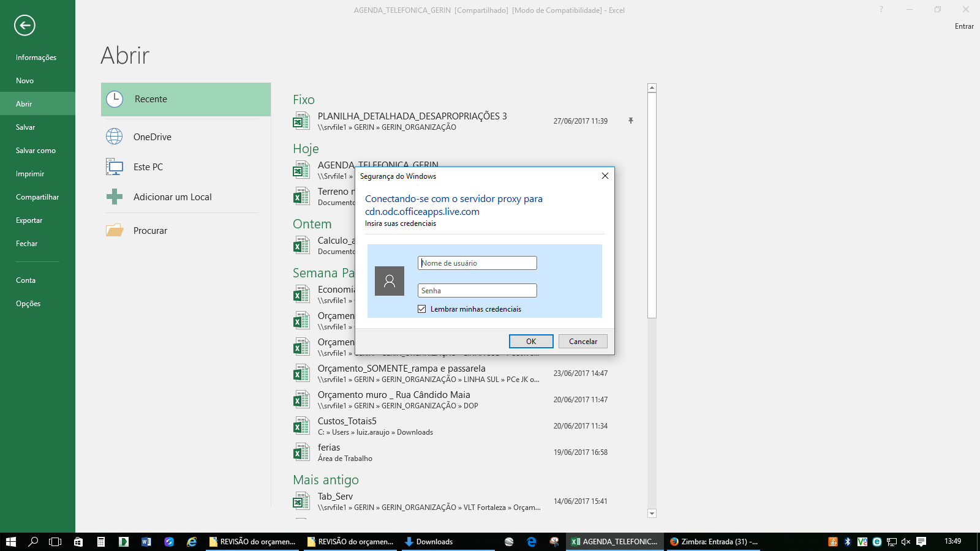
Task: Click the recent list scrollbar down arrow
Action: (652, 514)
